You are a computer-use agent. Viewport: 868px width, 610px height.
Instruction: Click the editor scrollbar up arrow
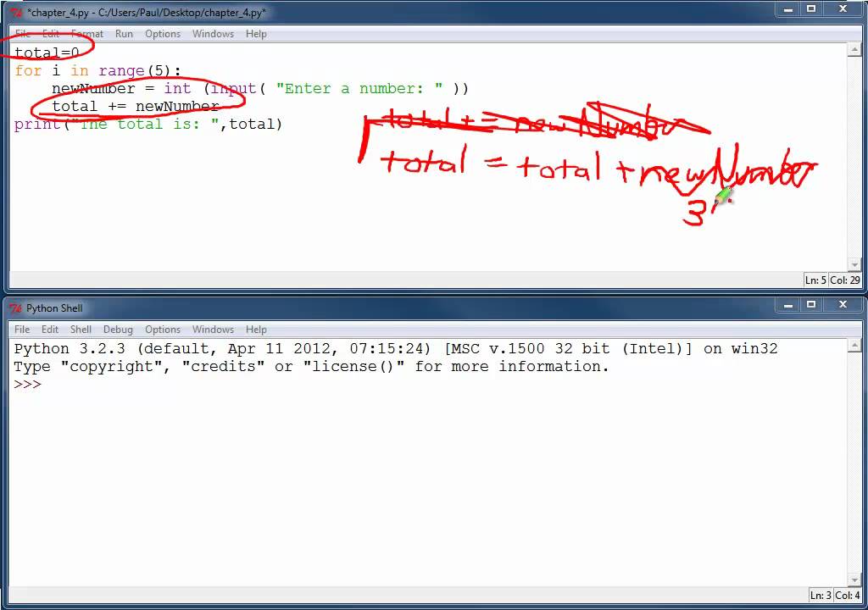(x=854, y=50)
